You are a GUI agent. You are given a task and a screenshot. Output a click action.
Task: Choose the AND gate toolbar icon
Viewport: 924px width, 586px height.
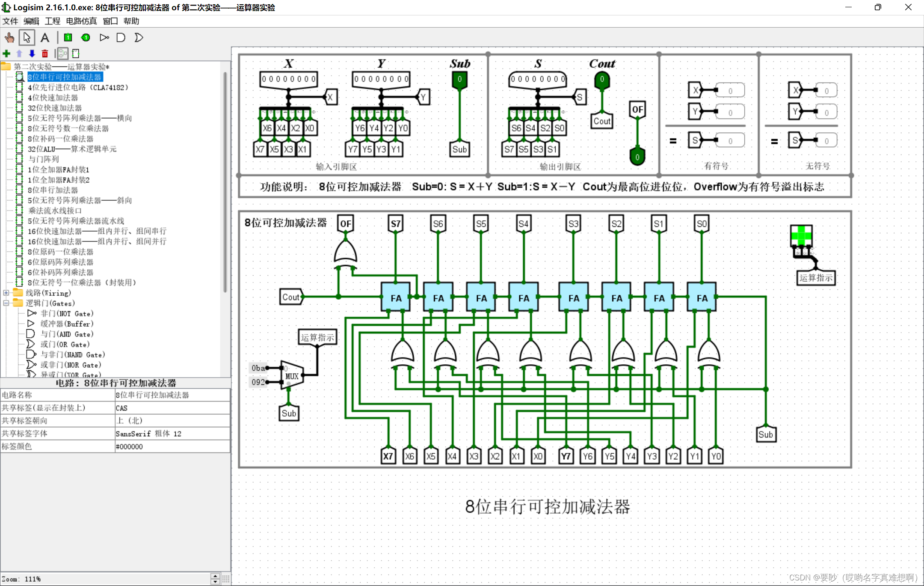coord(121,38)
